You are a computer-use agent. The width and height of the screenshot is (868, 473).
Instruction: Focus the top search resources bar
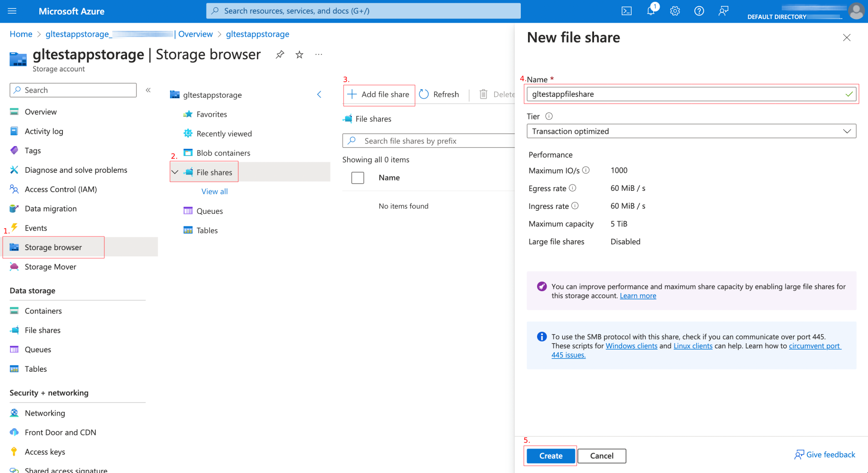(x=363, y=11)
